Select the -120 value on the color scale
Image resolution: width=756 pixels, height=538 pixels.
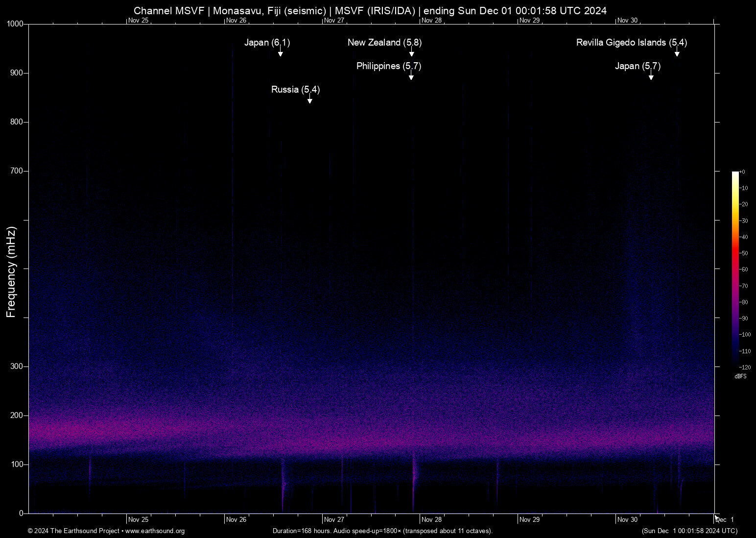[745, 367]
